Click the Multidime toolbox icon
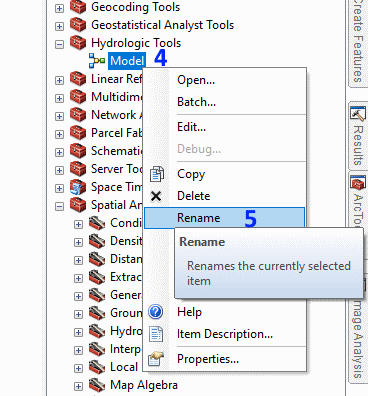Screen dimensions: 368x396 click(78, 97)
